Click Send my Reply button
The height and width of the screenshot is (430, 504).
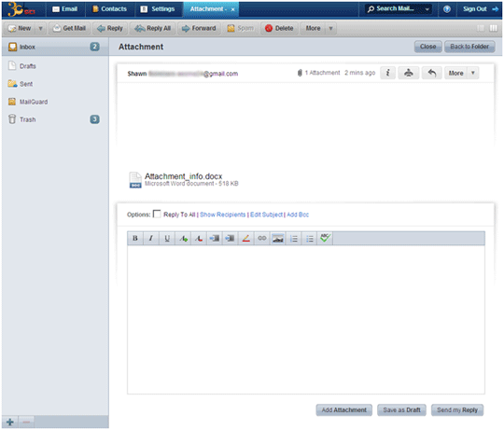pos(457,410)
